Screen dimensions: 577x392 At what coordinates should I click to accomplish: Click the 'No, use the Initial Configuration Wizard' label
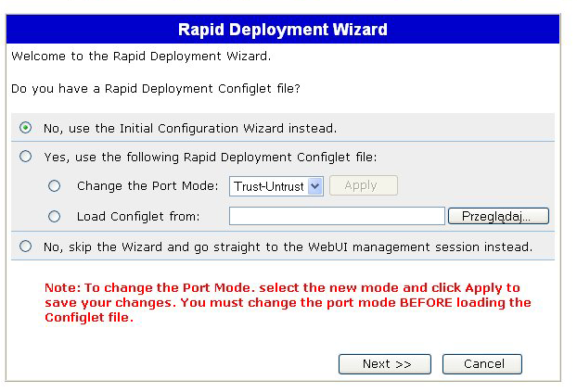coord(190,128)
